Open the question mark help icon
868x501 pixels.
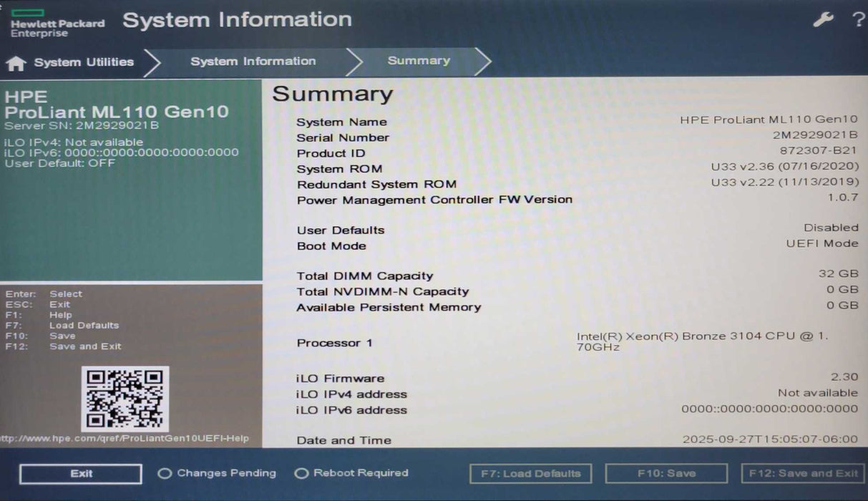tap(859, 19)
